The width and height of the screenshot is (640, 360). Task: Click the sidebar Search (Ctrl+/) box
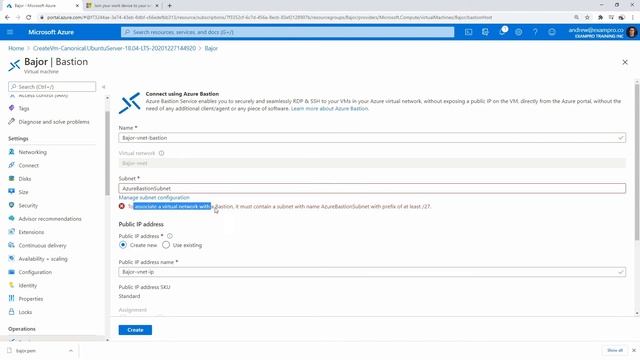[52, 87]
